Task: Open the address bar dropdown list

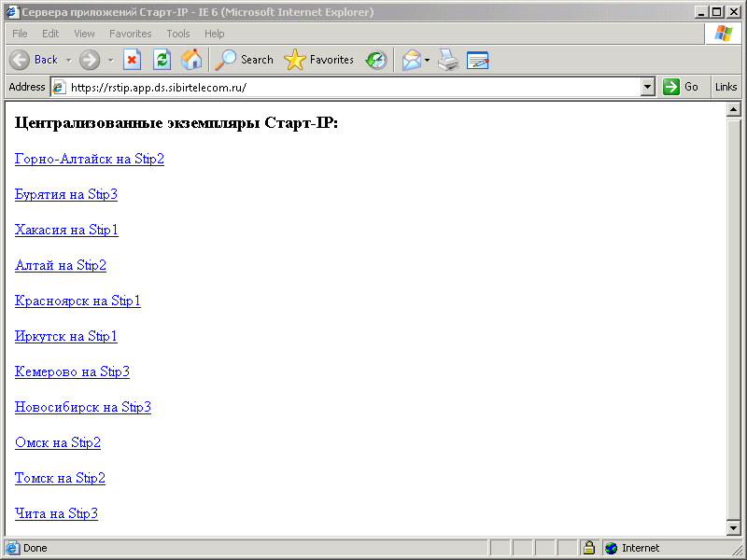Action: (647, 87)
